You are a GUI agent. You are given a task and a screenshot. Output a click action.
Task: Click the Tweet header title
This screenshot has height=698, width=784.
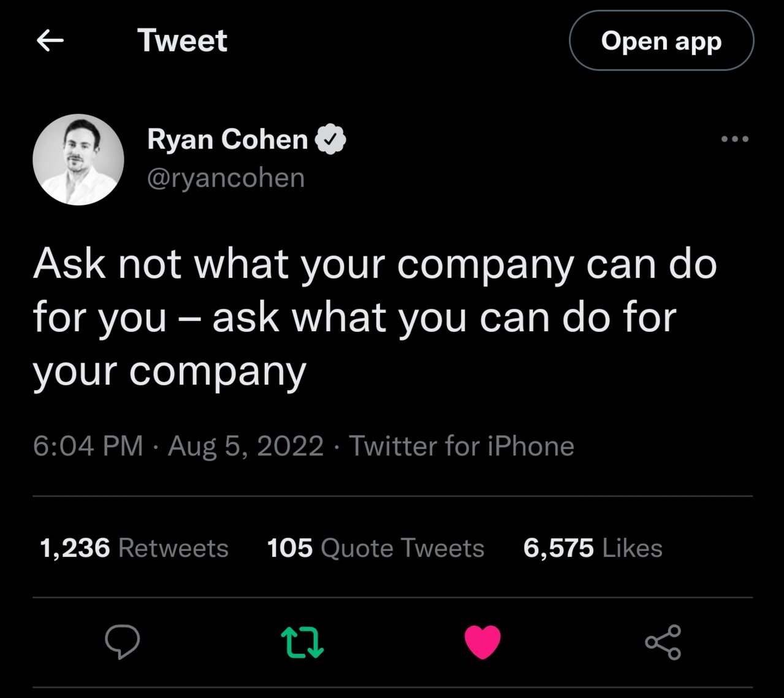[x=182, y=40]
